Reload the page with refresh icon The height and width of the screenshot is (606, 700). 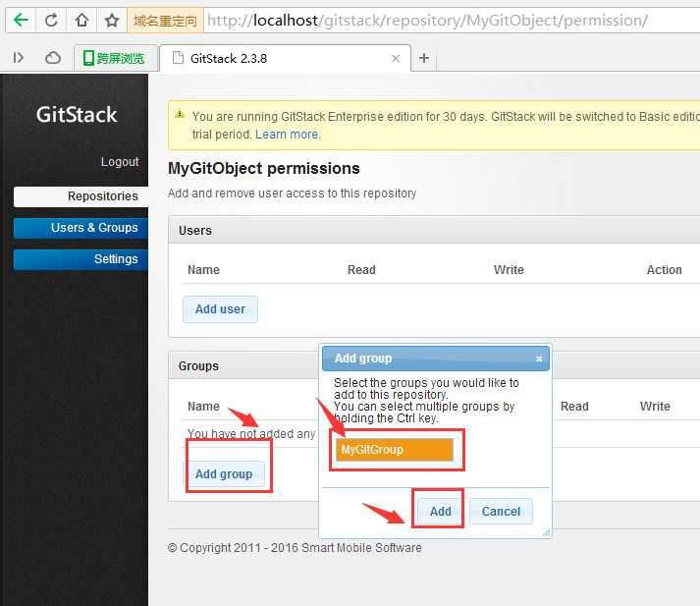51,20
